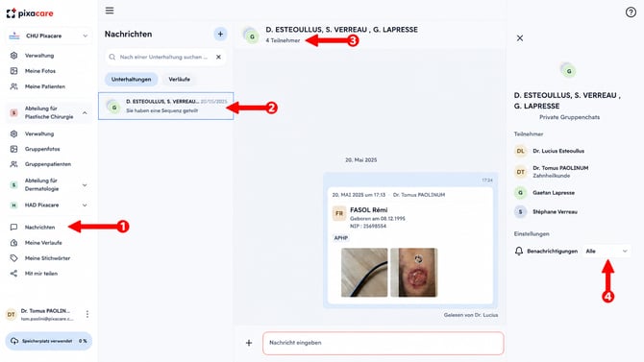644x362 pixels.
Task: Click the search magnifier icon
Action: [112, 57]
